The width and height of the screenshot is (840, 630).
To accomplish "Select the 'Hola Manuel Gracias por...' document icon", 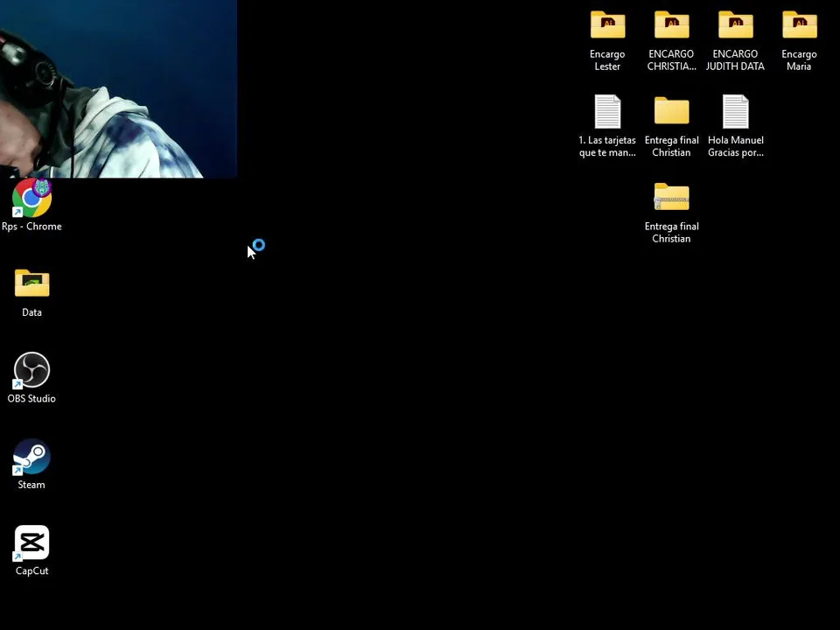I will [x=736, y=111].
